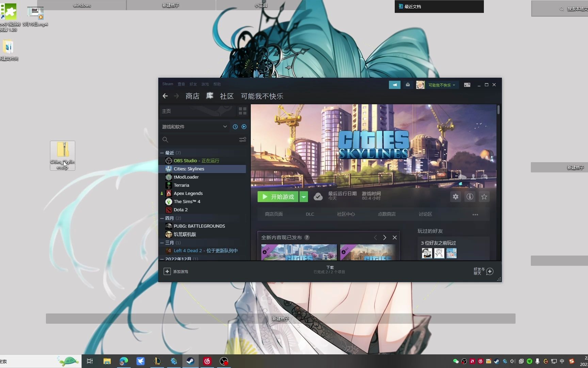
Task: Click the Steam back arrow
Action: coord(165,96)
